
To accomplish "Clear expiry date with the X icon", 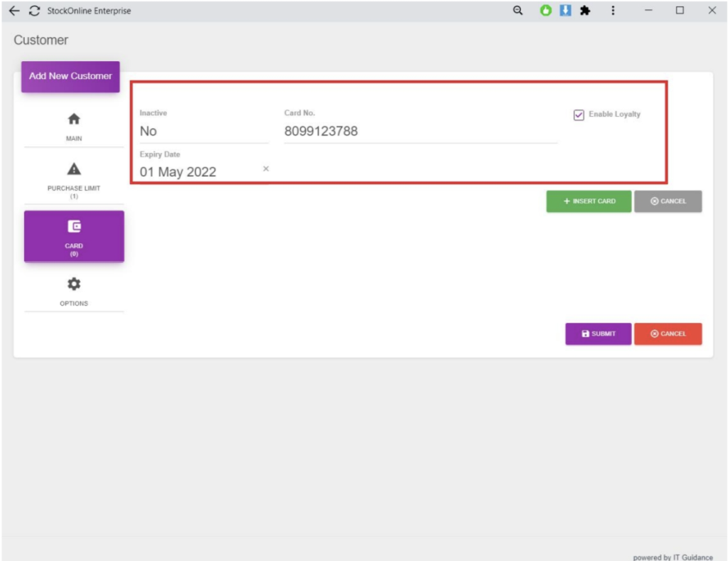I will click(x=266, y=169).
